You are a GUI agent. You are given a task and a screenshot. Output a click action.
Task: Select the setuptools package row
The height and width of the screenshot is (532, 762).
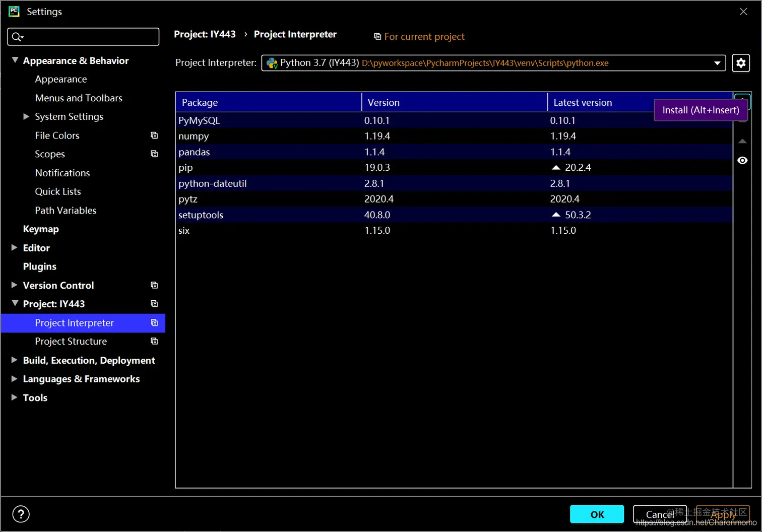coord(454,215)
